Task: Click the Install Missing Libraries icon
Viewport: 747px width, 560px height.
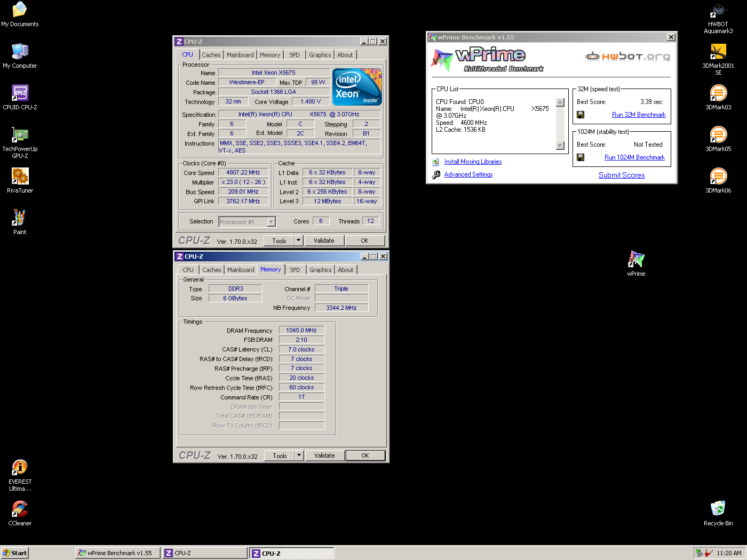Action: [x=436, y=162]
